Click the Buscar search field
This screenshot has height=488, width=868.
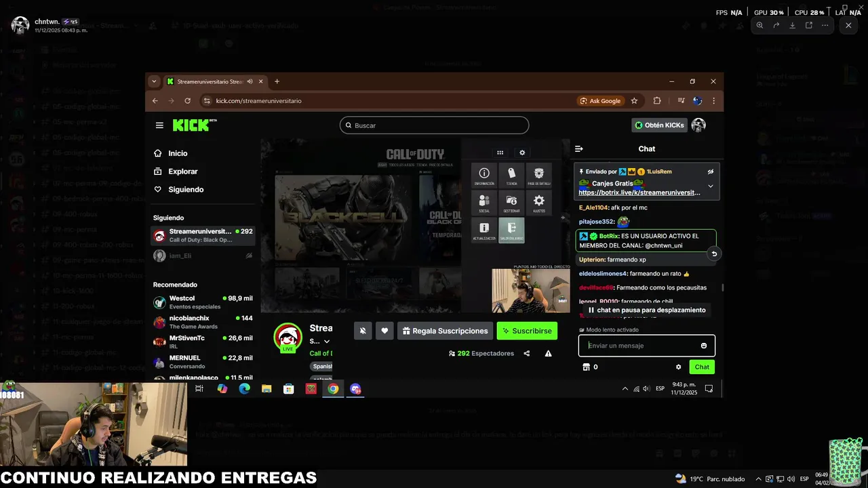434,125
